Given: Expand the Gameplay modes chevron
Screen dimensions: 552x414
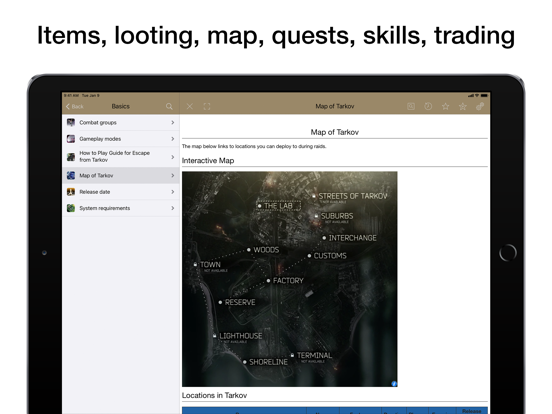Looking at the screenshot, I should 172,139.
